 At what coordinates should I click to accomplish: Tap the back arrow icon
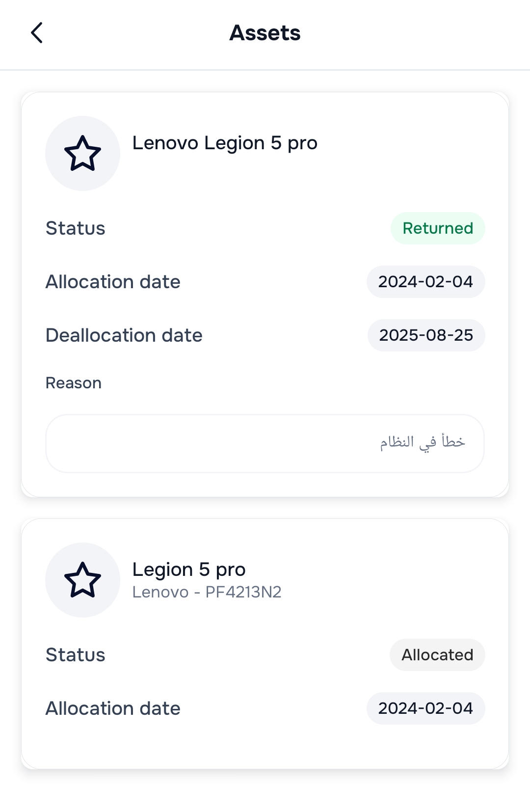pyautogui.click(x=37, y=33)
